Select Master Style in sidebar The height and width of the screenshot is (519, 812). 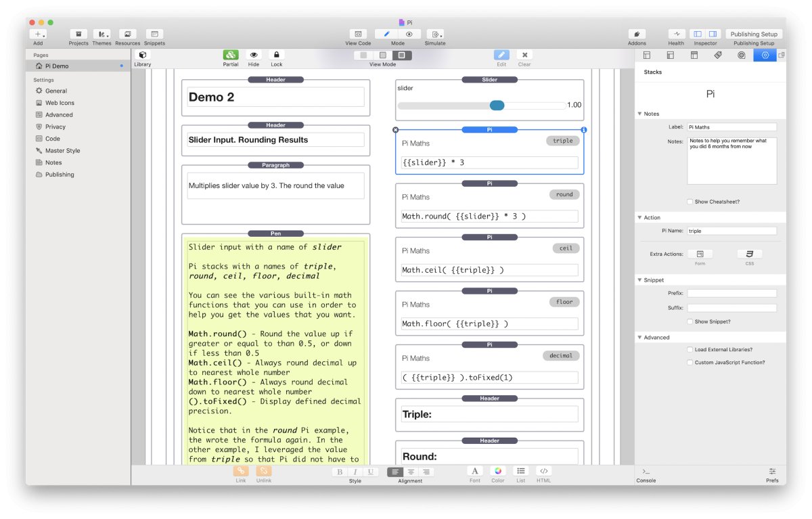click(62, 151)
